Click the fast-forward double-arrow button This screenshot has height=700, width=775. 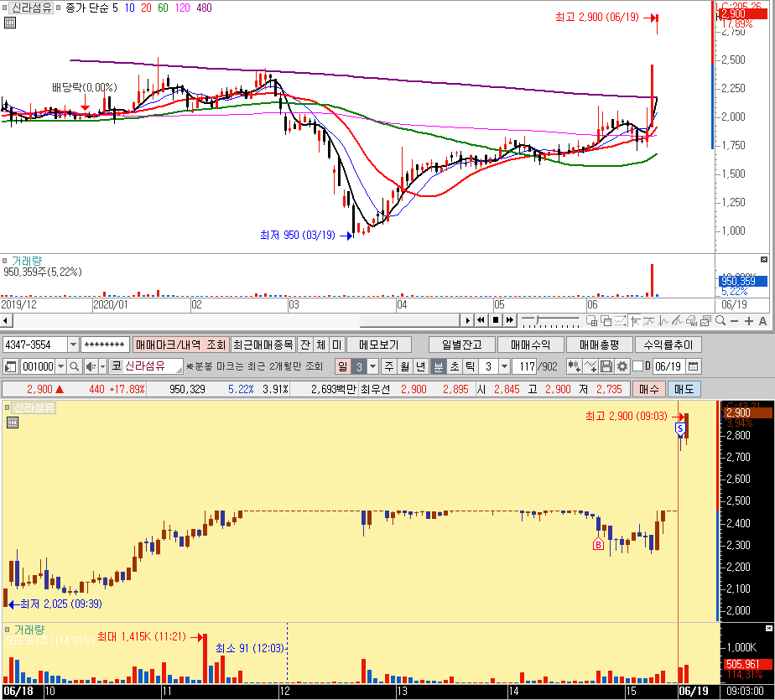tap(510, 320)
